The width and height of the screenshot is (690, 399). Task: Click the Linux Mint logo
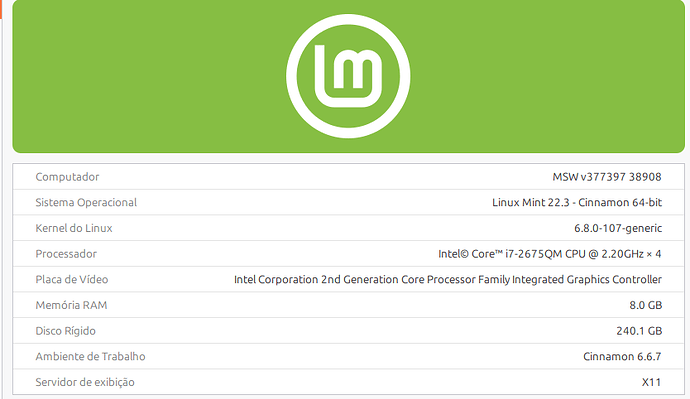(348, 76)
